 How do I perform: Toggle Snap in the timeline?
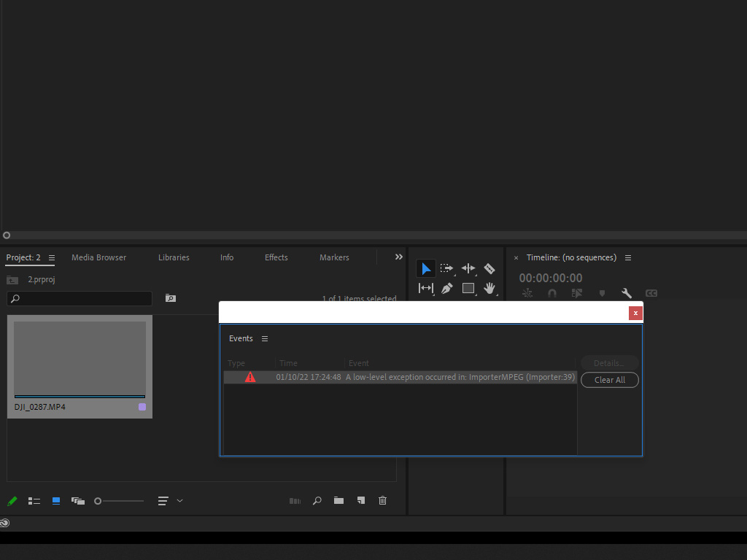[552, 293]
